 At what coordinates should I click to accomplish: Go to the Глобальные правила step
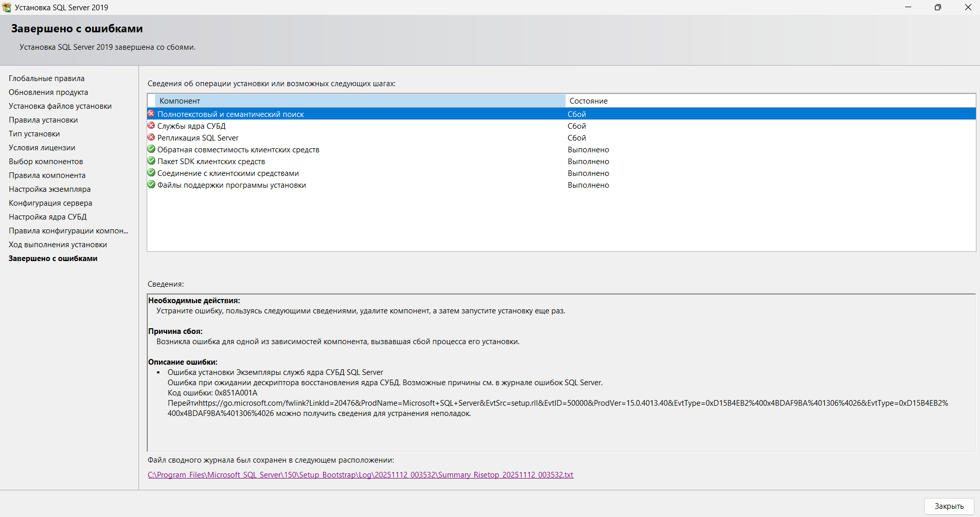(x=47, y=78)
